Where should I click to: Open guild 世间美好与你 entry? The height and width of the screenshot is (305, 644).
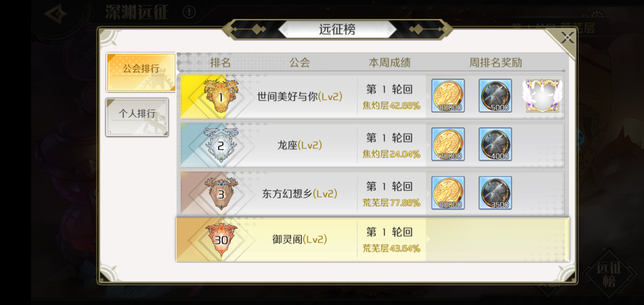pos(299,97)
